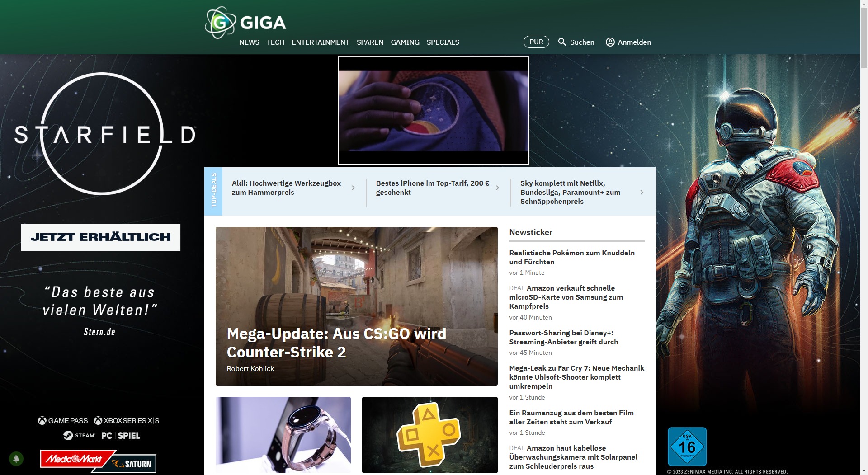Open Passwort-Sharing bei Disney+ news
868x475 pixels.
point(563,338)
